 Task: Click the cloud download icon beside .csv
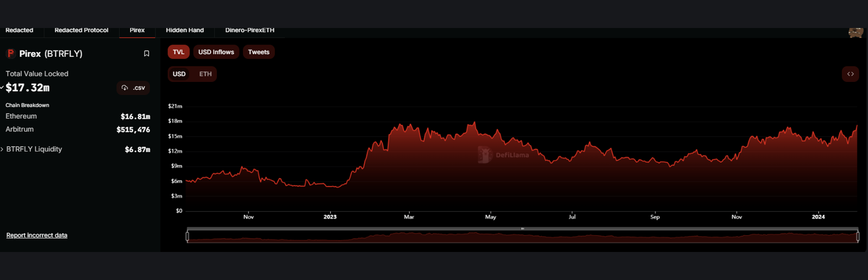click(125, 88)
